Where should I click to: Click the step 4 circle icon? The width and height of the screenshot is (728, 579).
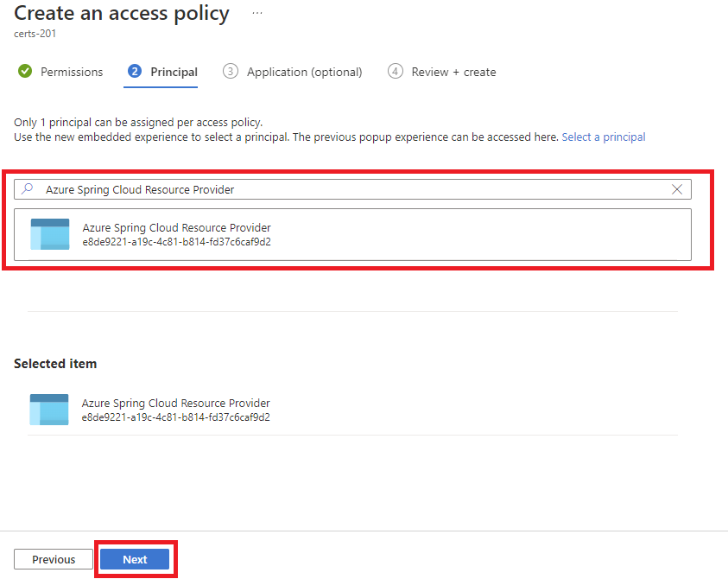pos(395,72)
